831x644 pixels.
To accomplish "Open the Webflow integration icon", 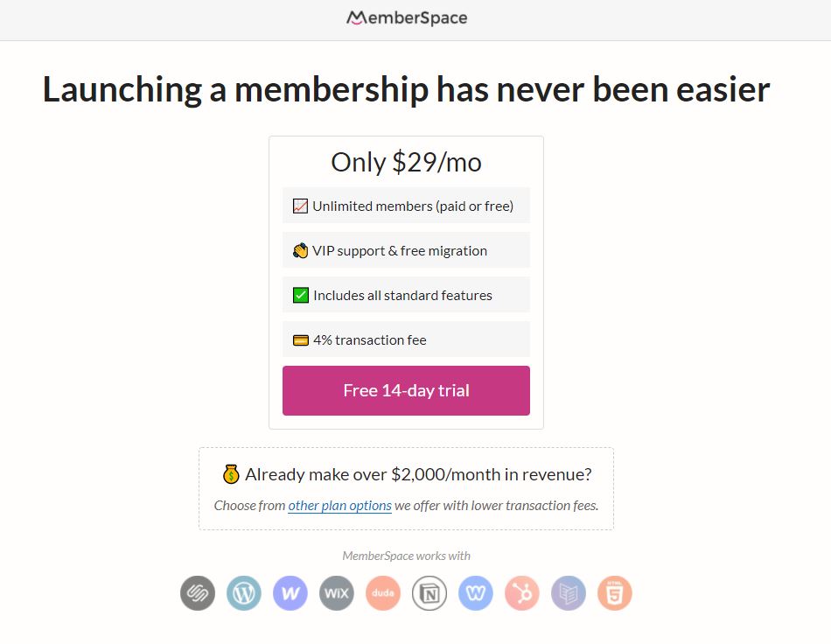I will tap(290, 593).
